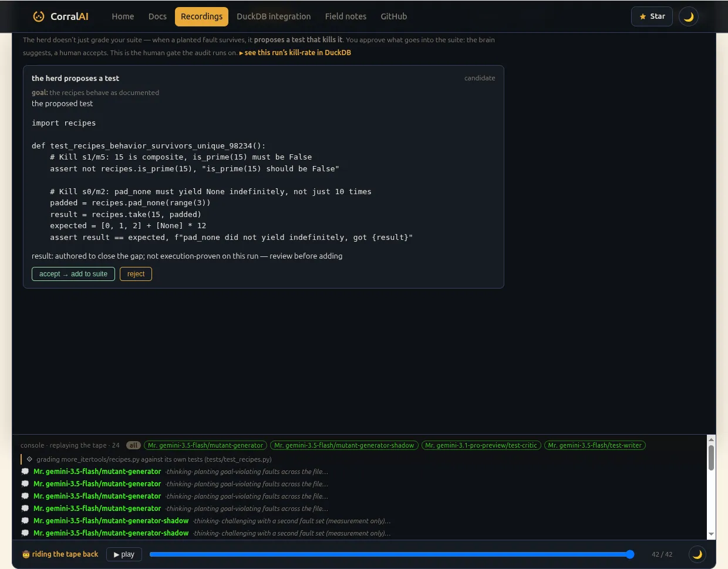Go to Field notes
The height and width of the screenshot is (569, 728).
pos(346,16)
